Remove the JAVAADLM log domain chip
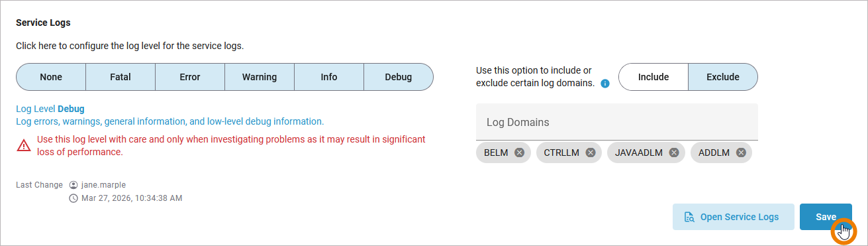The width and height of the screenshot is (868, 246). 674,153
